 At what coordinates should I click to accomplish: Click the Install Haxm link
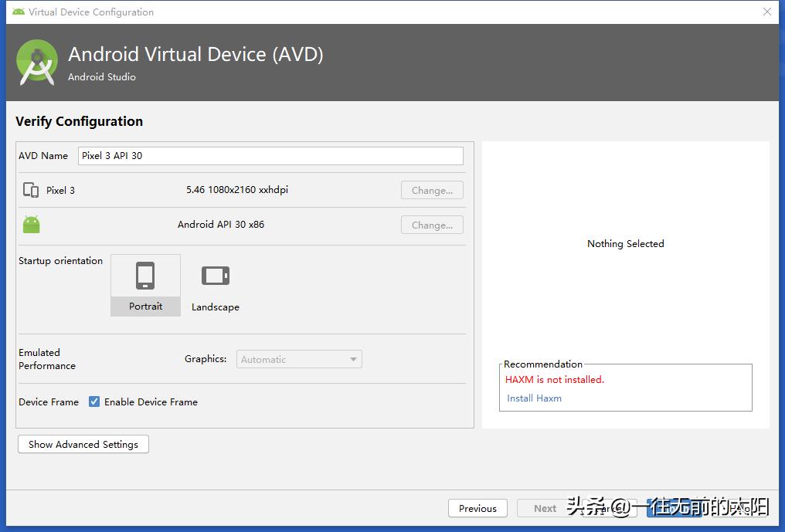point(534,398)
